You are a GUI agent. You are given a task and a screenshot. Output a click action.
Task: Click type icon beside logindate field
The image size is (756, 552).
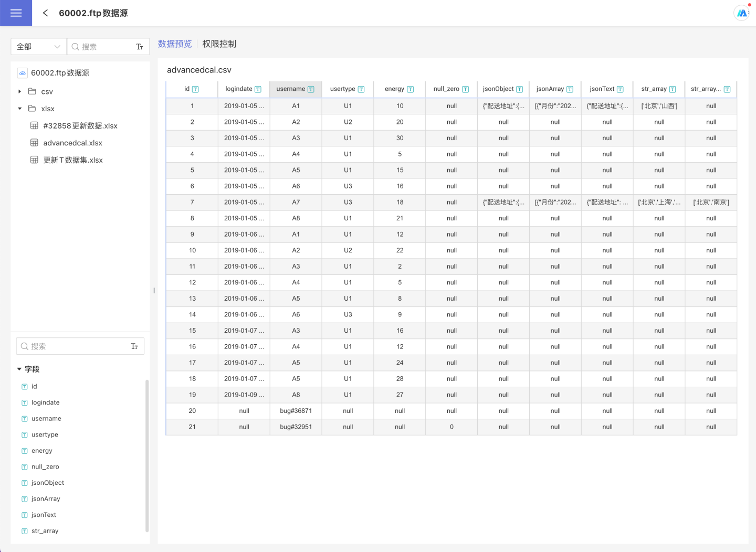click(24, 403)
